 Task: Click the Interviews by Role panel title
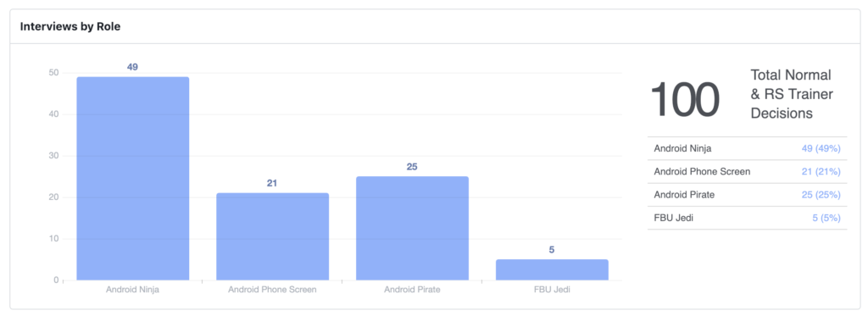click(70, 26)
